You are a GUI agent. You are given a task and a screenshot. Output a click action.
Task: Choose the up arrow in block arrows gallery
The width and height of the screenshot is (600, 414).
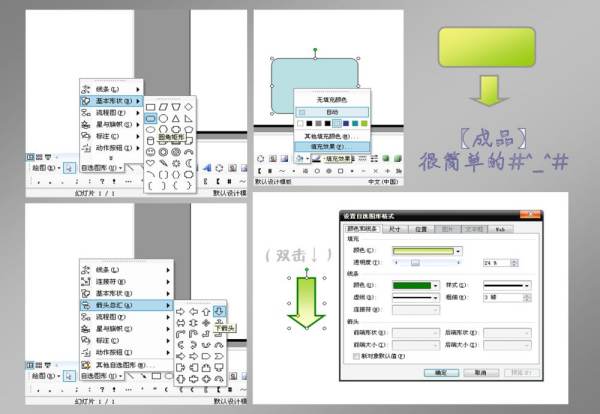(206, 312)
